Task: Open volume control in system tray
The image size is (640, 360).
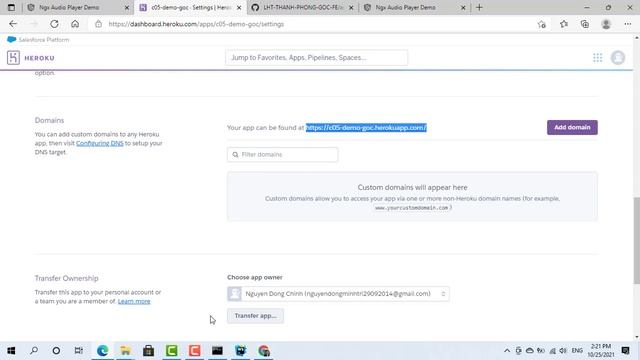Action: pyautogui.click(x=563, y=351)
